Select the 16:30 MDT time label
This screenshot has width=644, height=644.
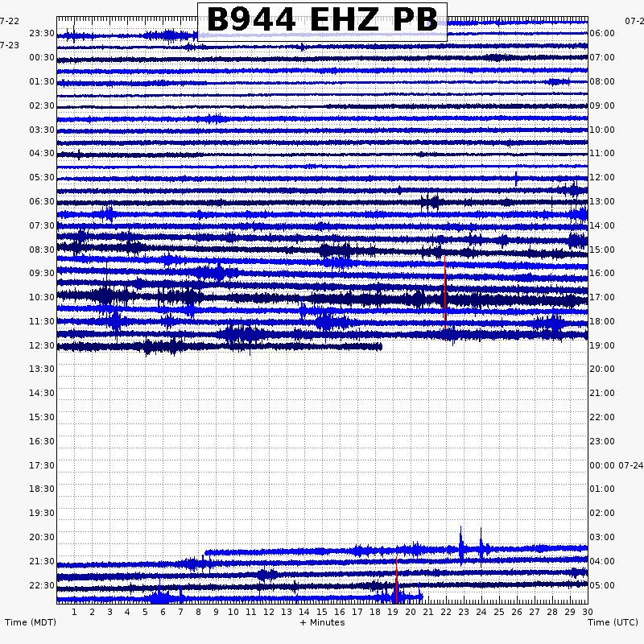tap(42, 441)
